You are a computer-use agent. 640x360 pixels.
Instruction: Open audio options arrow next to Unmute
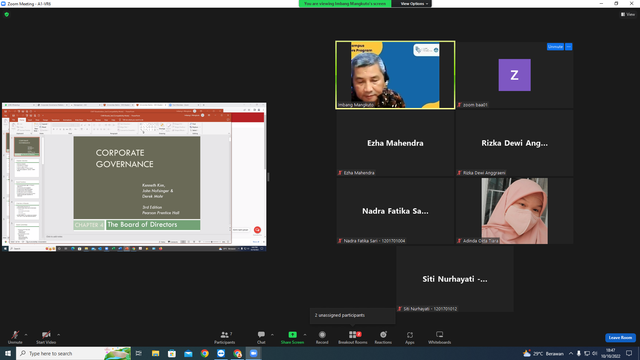[26, 335]
